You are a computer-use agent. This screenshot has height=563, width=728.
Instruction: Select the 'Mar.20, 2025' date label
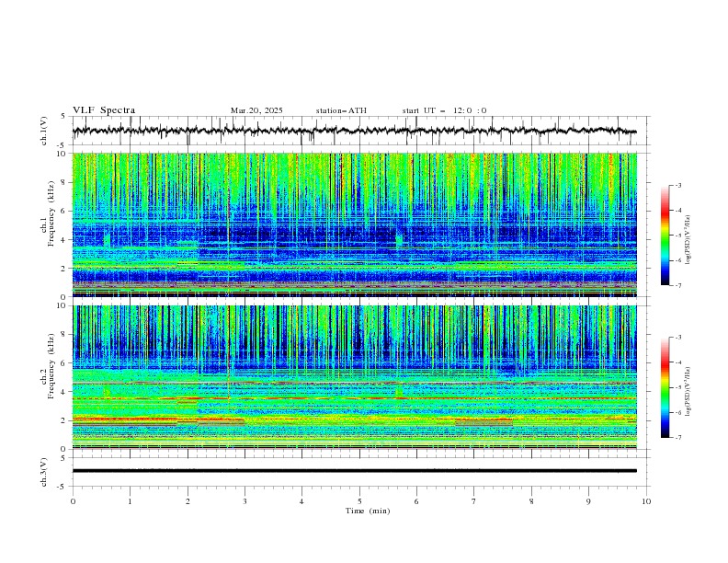[256, 110]
